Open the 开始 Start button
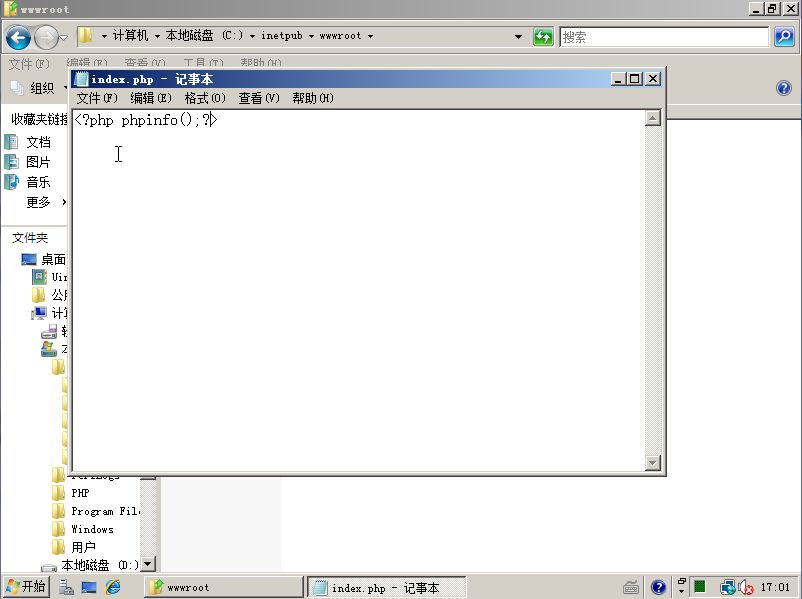The width and height of the screenshot is (802, 599). pos(26,587)
